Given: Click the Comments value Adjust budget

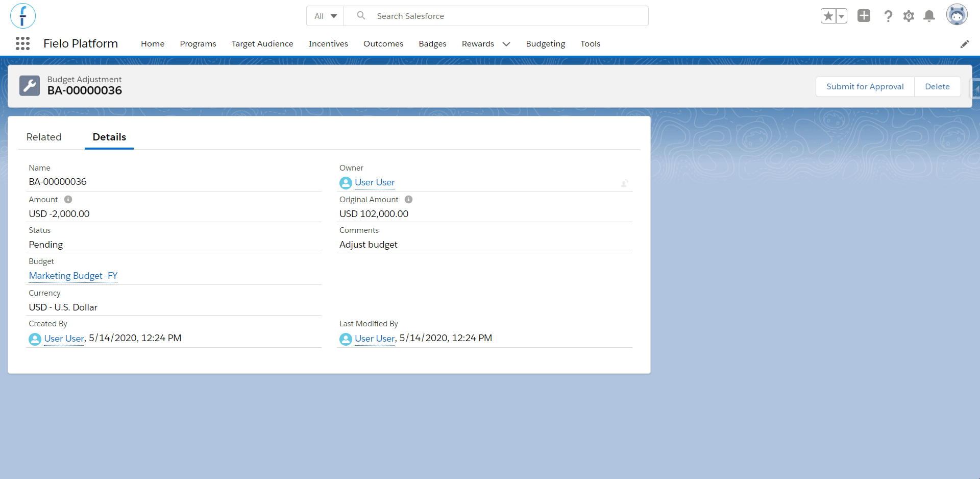Looking at the screenshot, I should point(368,245).
